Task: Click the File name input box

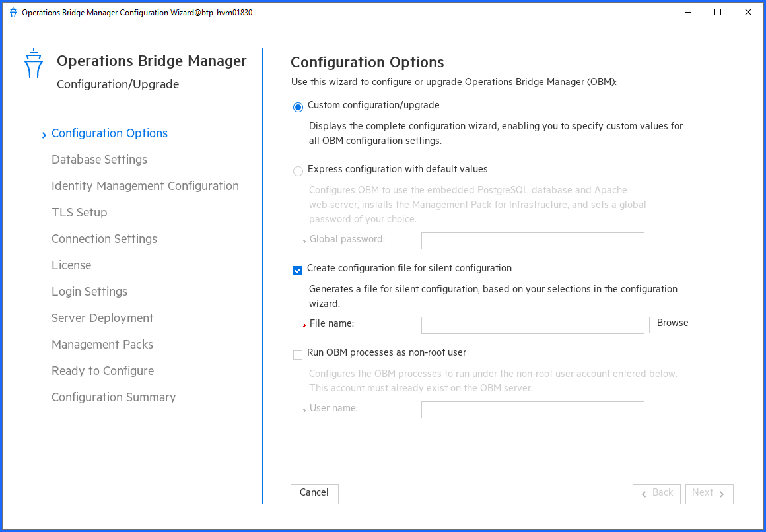Action: tap(532, 325)
